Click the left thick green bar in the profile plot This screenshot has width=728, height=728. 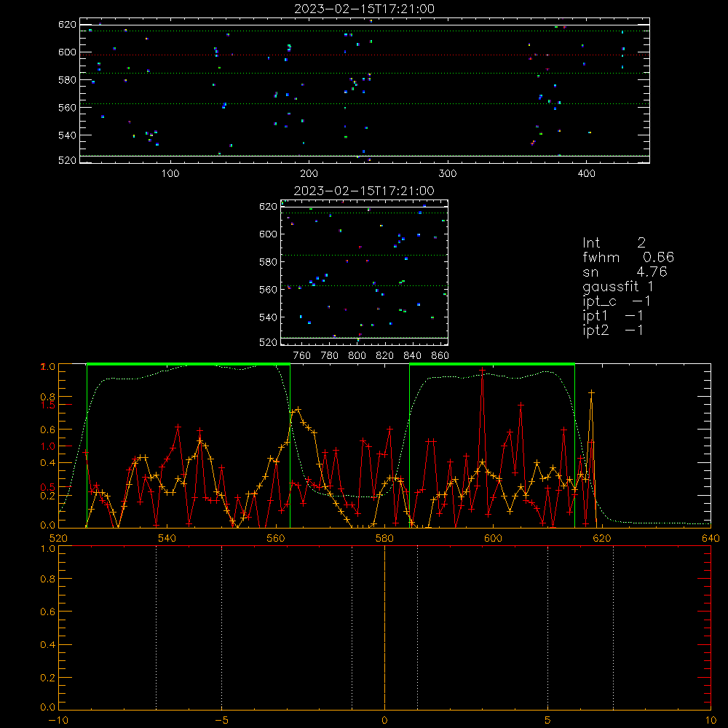(189, 365)
